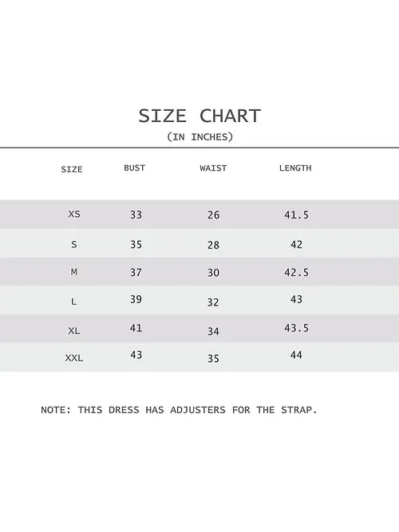
Task: Click the S size label
Action: click(74, 244)
